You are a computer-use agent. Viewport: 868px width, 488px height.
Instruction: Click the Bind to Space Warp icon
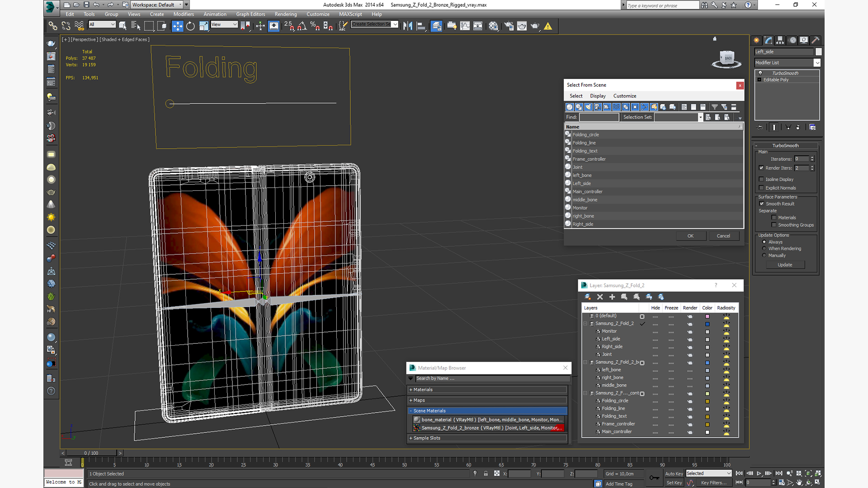click(79, 26)
